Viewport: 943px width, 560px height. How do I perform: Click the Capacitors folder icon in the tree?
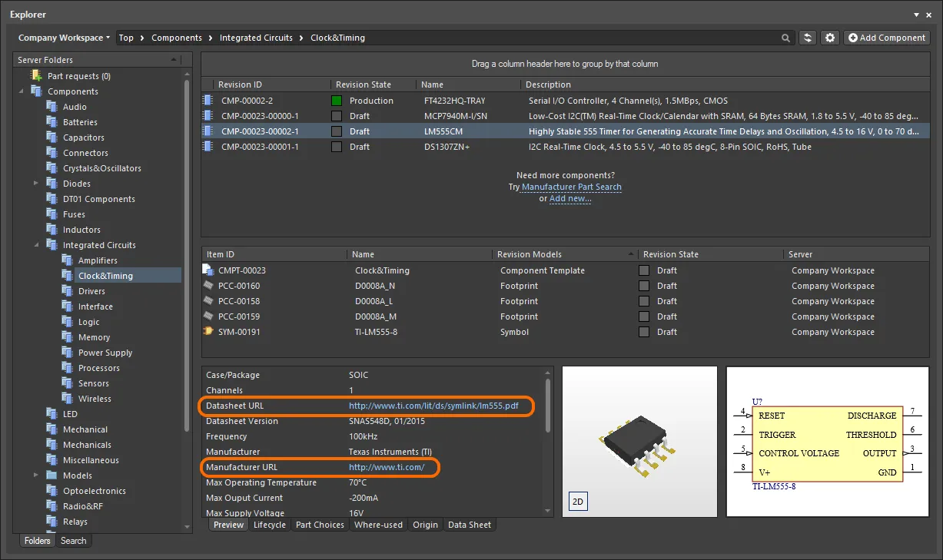(x=51, y=138)
